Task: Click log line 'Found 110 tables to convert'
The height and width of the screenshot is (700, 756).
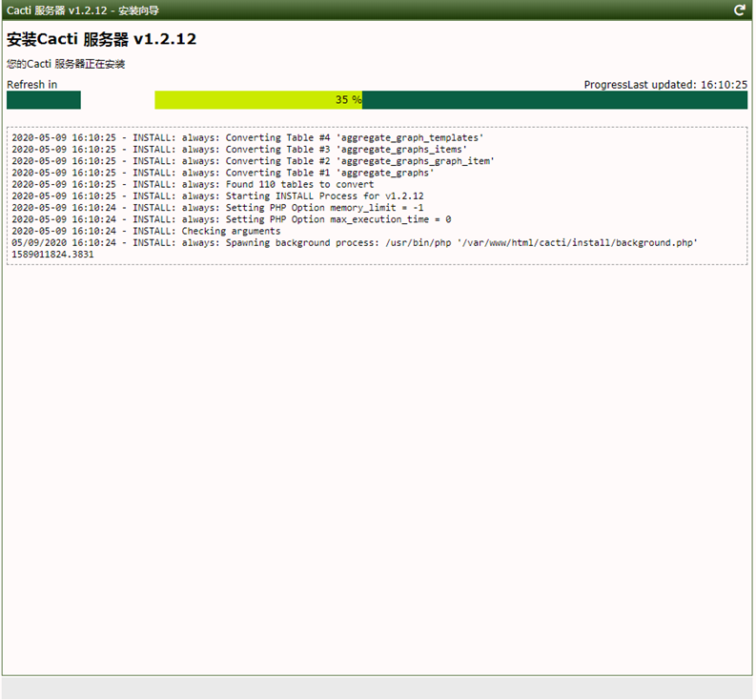Action: (x=193, y=184)
